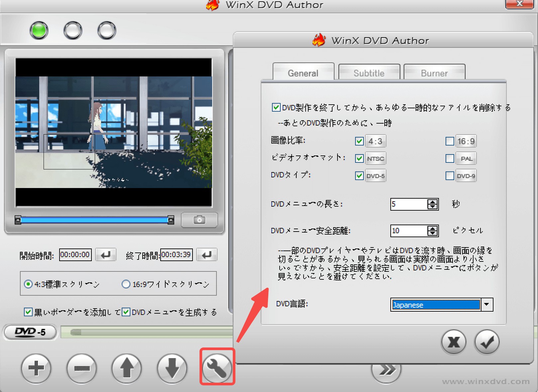
Task: Move the video down with the down arrow
Action: coord(172,368)
